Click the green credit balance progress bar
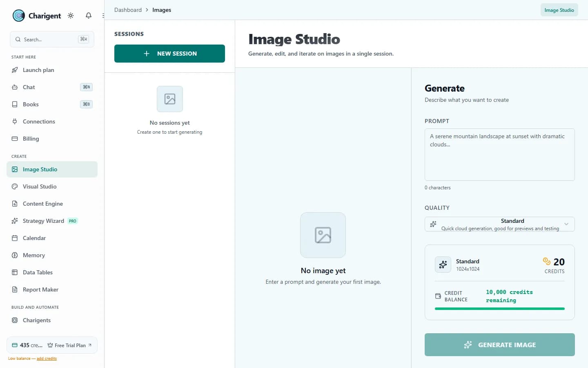Screen dimensions: 588x368 click(x=500, y=309)
